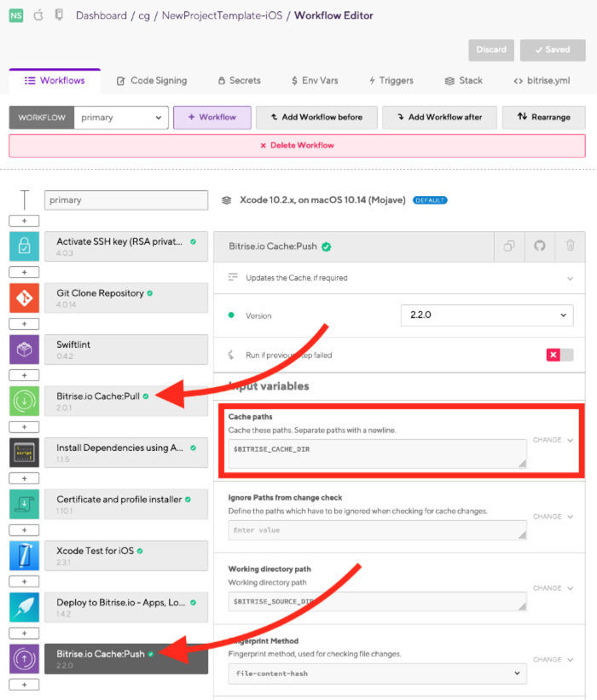The width and height of the screenshot is (597, 700).
Task: Toggle the Run if previous step failed switch
Action: click(x=559, y=355)
